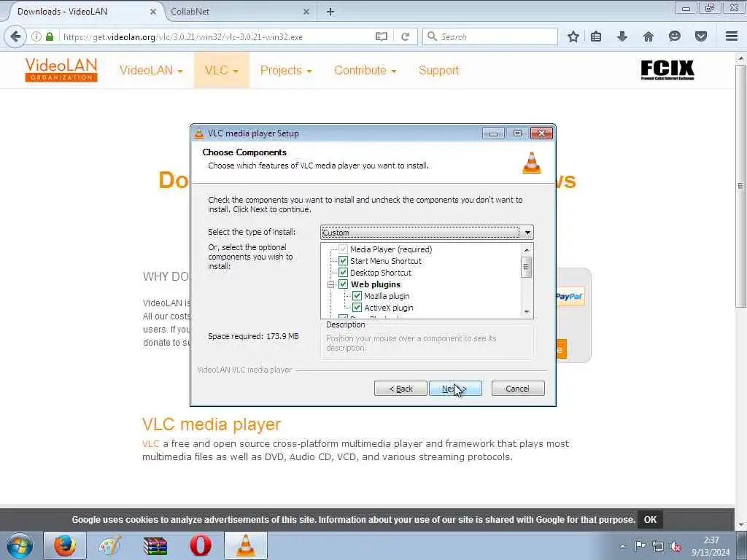Launch Opera browser from taskbar
The height and width of the screenshot is (560, 747).
pyautogui.click(x=201, y=545)
